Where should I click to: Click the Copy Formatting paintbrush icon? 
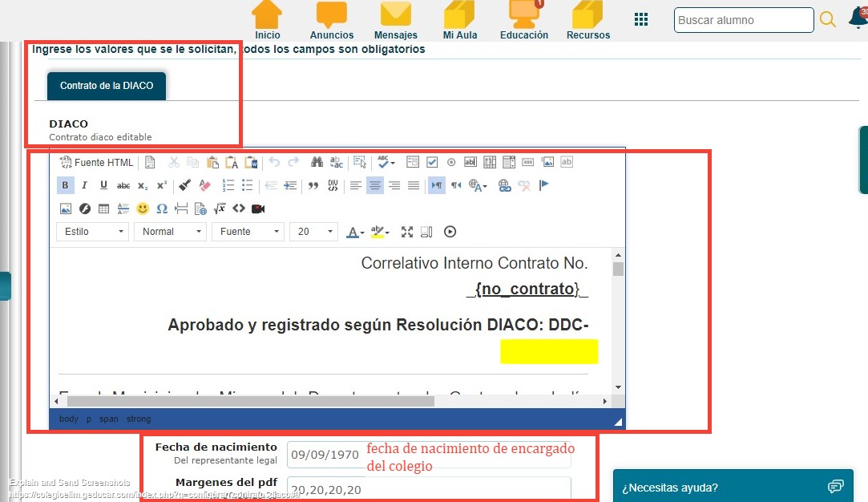(185, 185)
